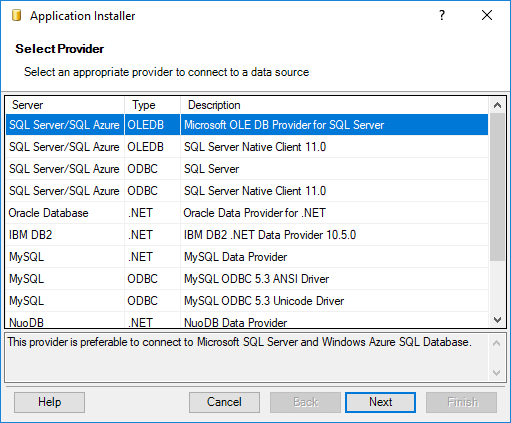This screenshot has height=423, width=511.
Task: Sort list by Type column header
Action: [x=152, y=105]
